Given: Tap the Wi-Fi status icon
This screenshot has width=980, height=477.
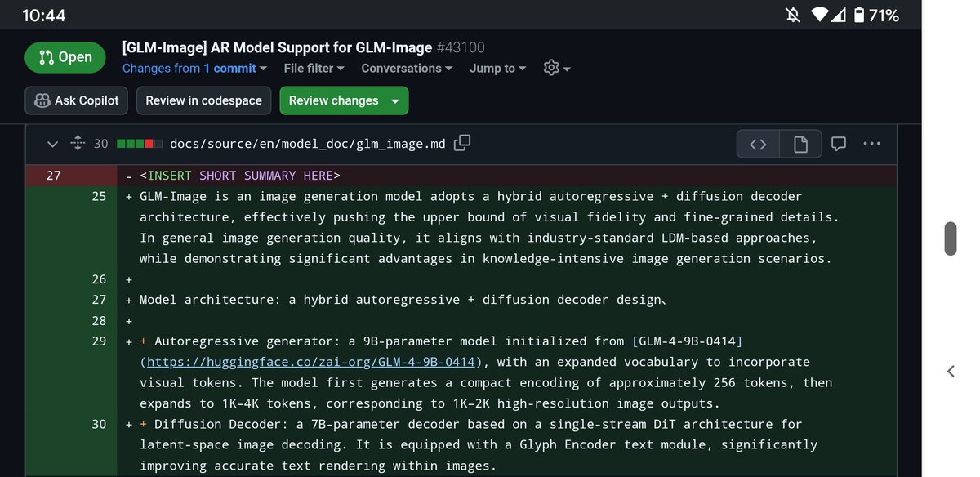Looking at the screenshot, I should (x=819, y=15).
